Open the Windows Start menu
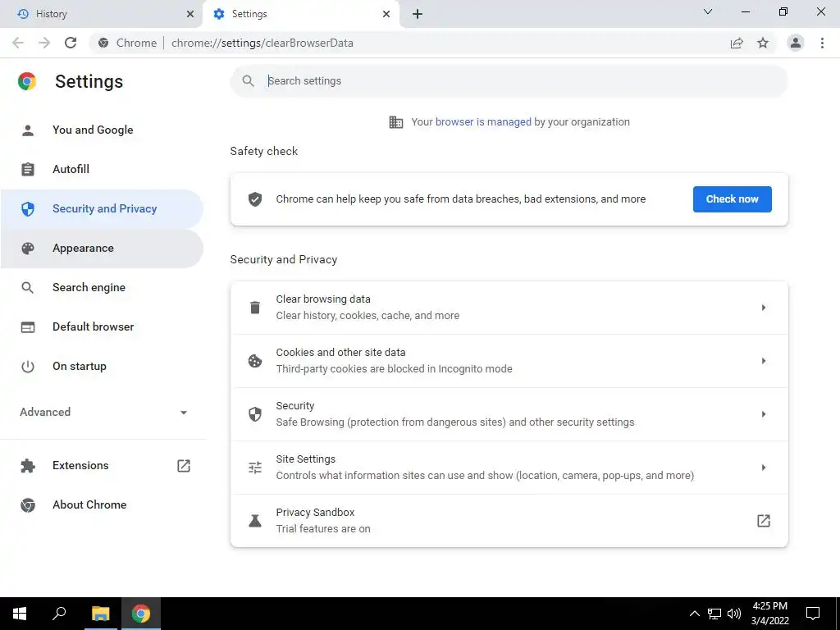The image size is (840, 630). point(20,614)
